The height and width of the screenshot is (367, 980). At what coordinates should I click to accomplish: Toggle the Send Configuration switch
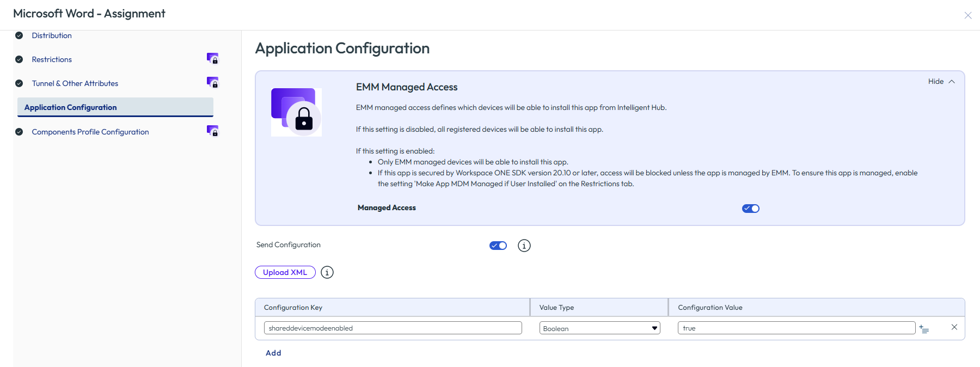(x=498, y=246)
